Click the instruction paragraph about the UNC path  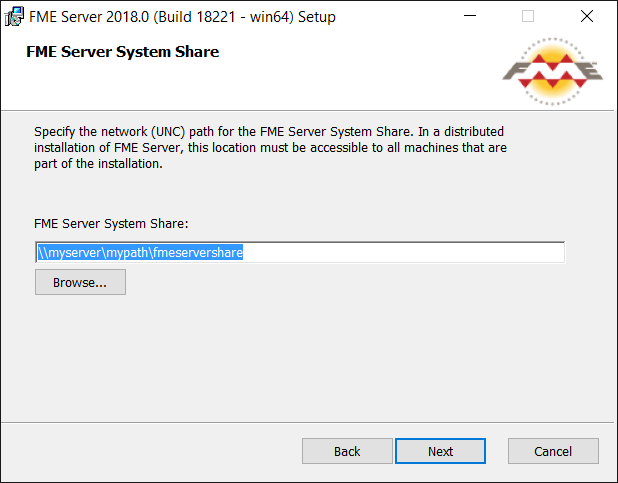(270, 147)
